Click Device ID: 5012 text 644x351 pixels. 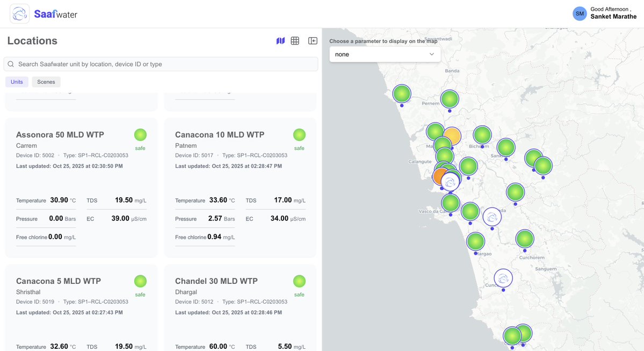point(194,302)
